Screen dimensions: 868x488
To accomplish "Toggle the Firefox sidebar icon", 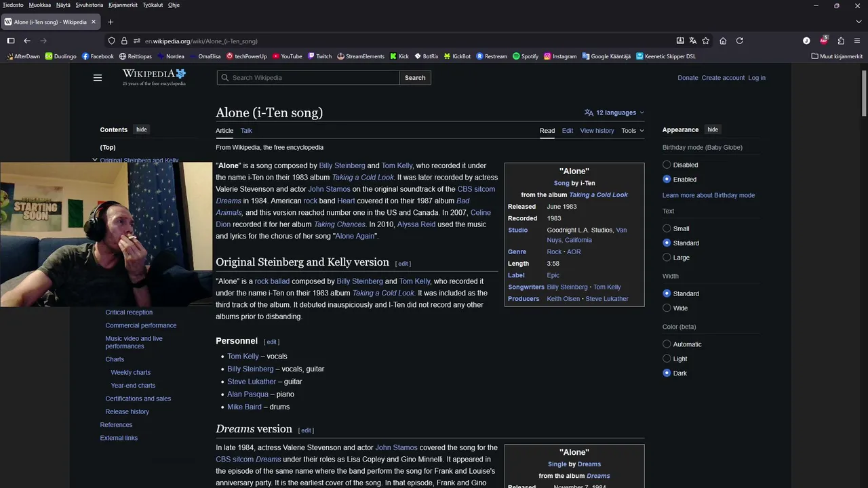I will [x=11, y=41].
